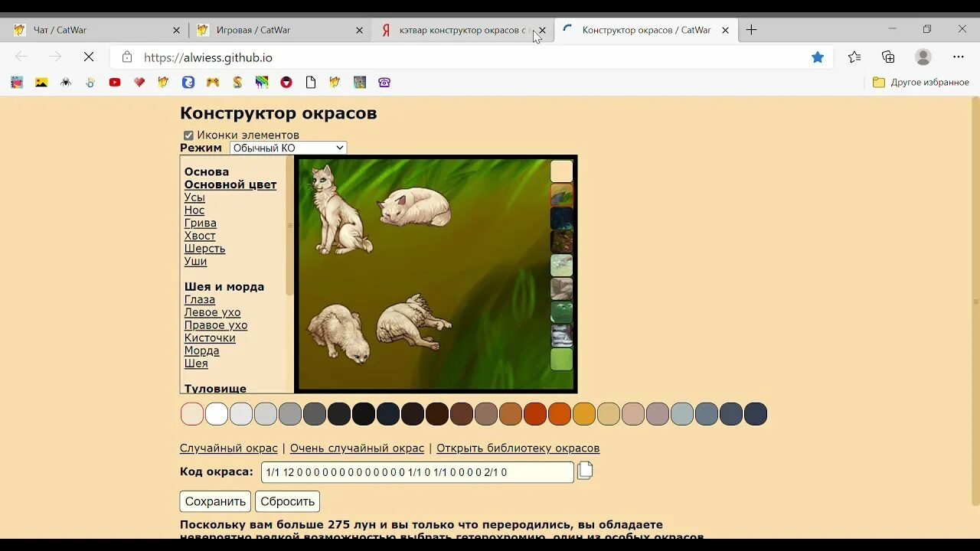Viewport: 980px width, 551px height.
Task: Select the Грива element link
Action: 201,223
